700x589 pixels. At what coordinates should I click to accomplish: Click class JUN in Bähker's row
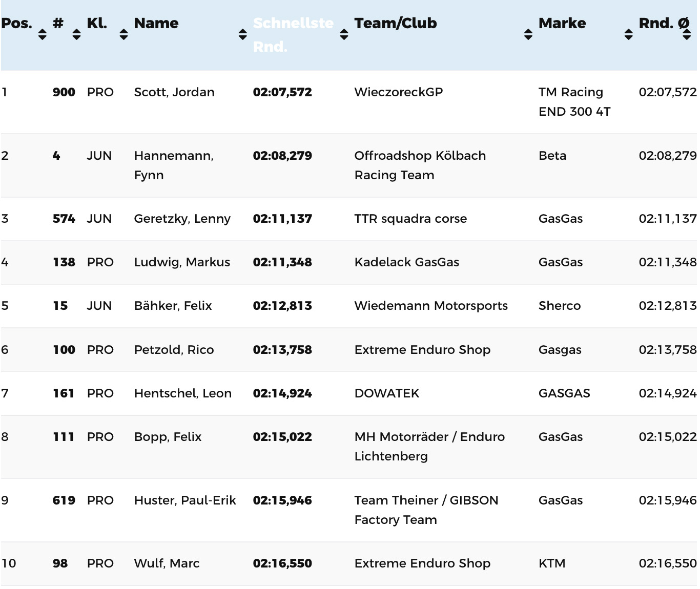99,306
